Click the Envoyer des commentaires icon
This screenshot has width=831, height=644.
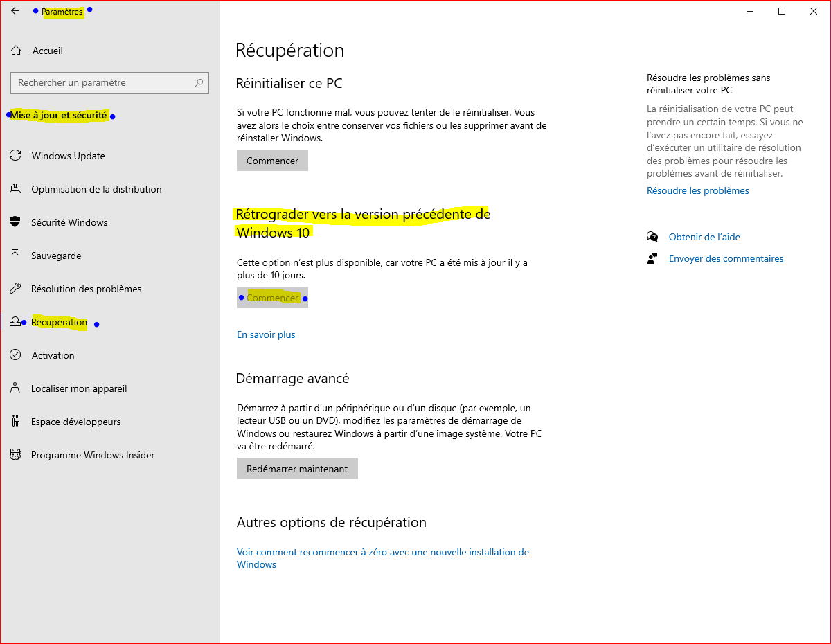click(x=652, y=258)
